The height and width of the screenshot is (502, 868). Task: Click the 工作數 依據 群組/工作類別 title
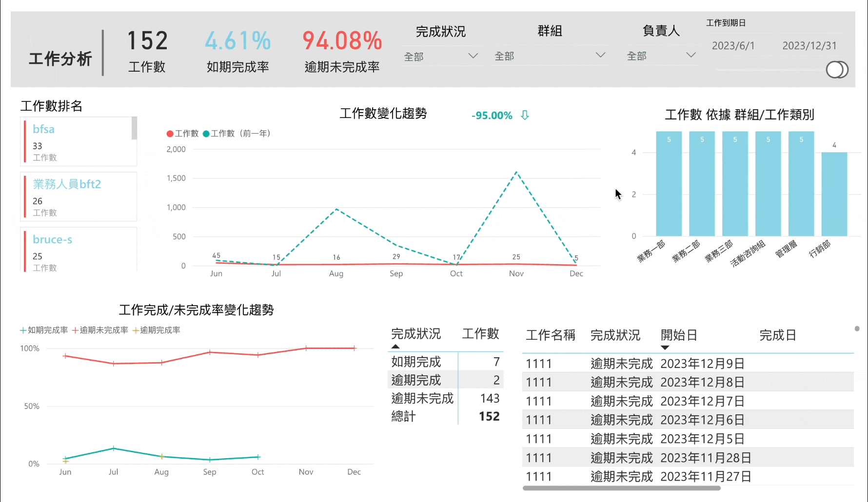[740, 115]
